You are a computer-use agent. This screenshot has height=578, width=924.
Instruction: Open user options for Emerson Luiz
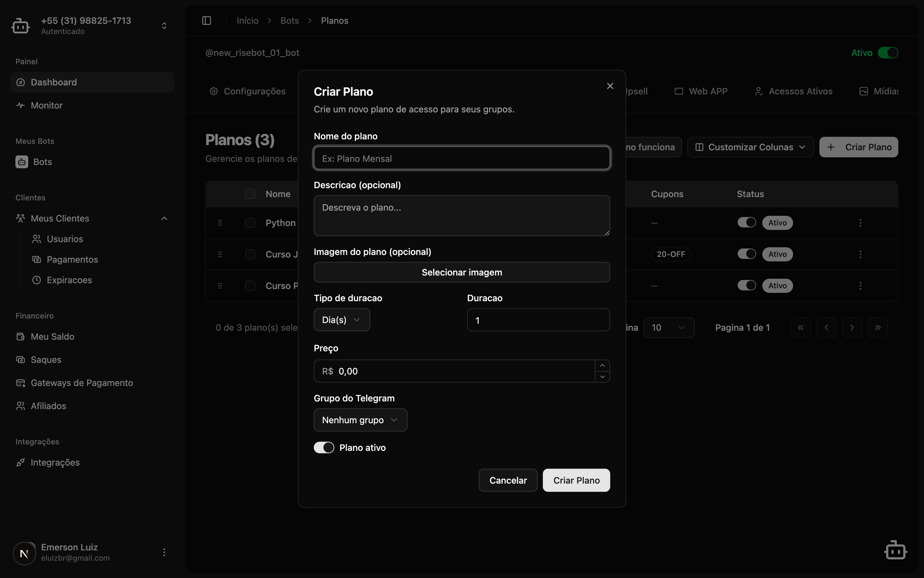pos(164,552)
